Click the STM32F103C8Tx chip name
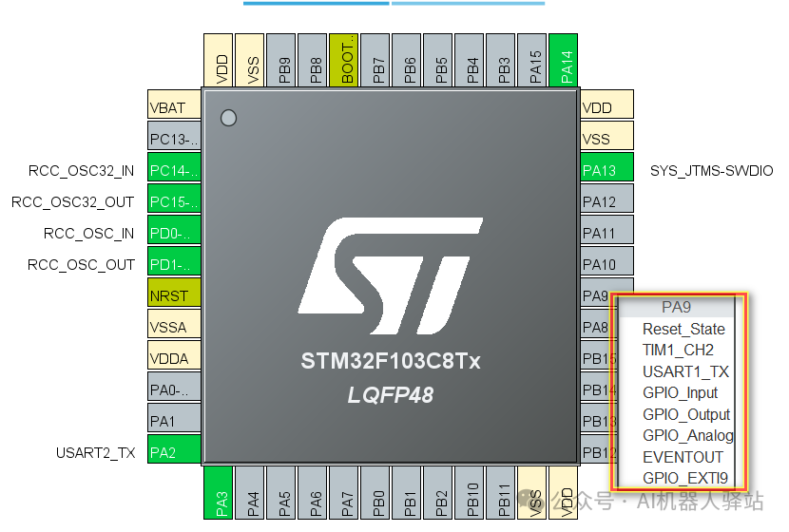This screenshot has height=532, width=789. tap(391, 361)
